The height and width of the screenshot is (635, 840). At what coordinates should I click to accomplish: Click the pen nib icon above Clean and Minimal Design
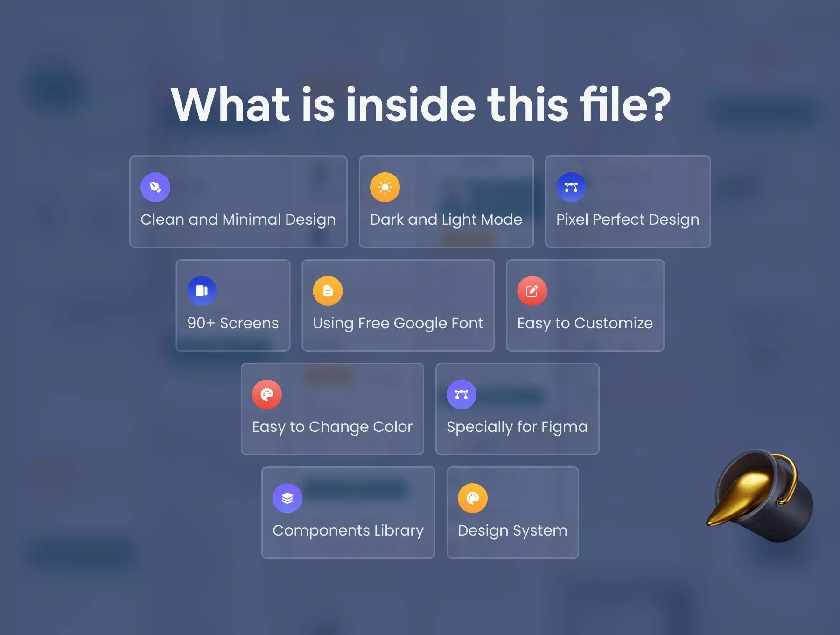(155, 187)
